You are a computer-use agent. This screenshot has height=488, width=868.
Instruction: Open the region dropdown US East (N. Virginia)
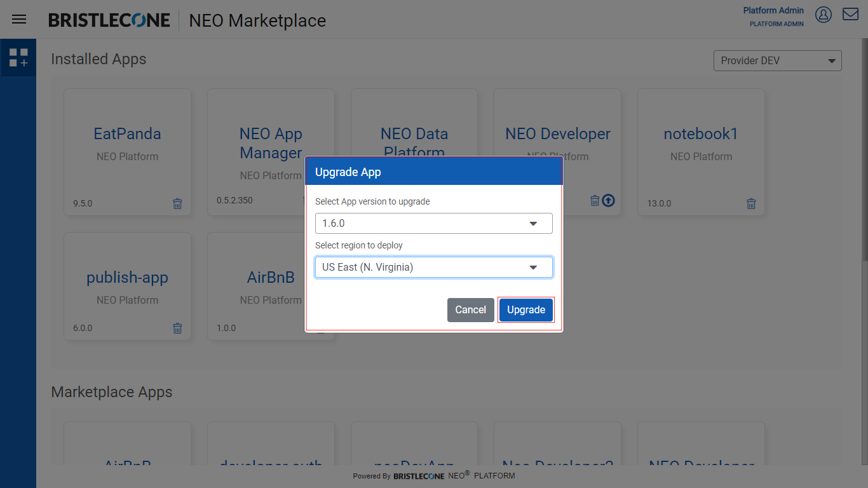click(434, 268)
